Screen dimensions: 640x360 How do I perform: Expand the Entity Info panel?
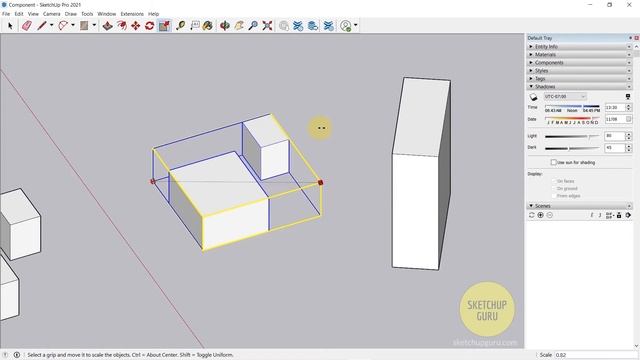tap(579, 47)
